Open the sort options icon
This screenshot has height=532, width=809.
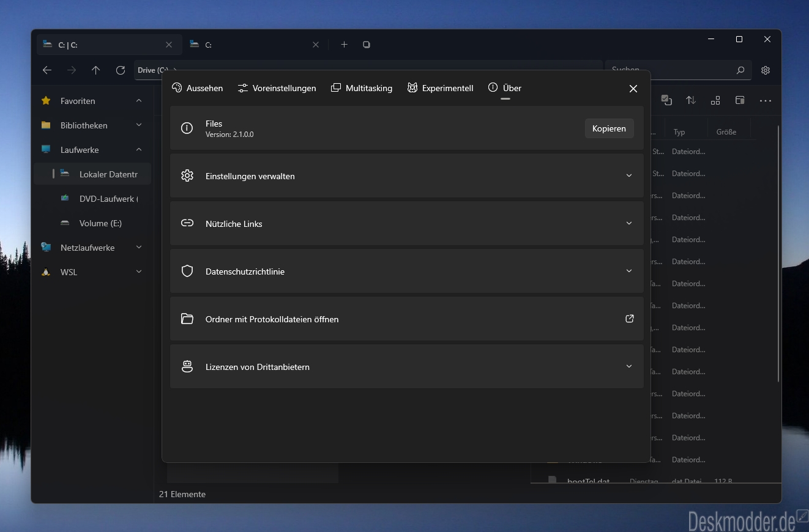coord(691,100)
